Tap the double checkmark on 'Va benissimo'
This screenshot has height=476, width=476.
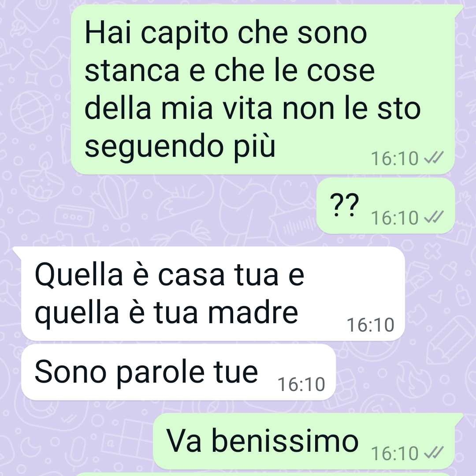click(x=434, y=453)
